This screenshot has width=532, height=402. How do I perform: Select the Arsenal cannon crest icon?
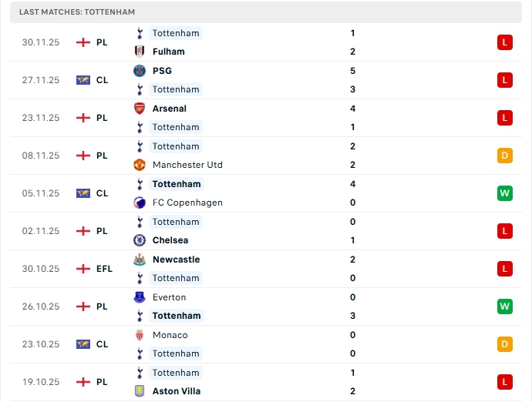click(140, 109)
